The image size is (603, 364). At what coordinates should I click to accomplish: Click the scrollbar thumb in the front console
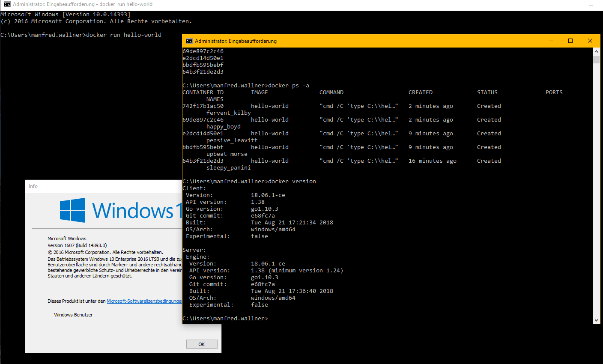(596, 59)
